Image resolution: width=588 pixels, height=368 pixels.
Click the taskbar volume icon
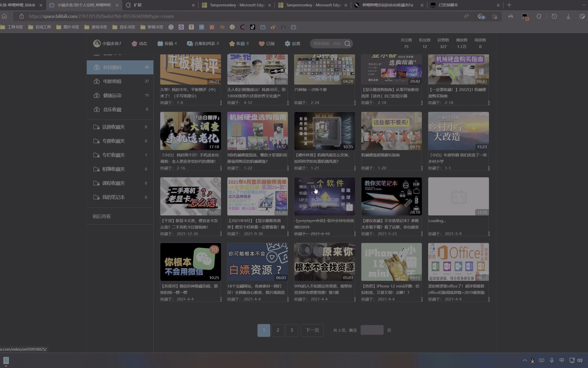580,360
